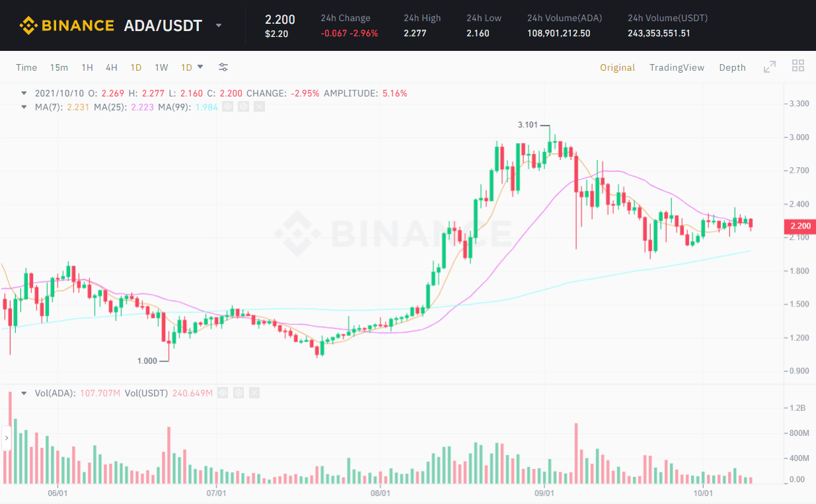The width and height of the screenshot is (816, 504).
Task: Click the Binance logo
Action: [x=67, y=26]
